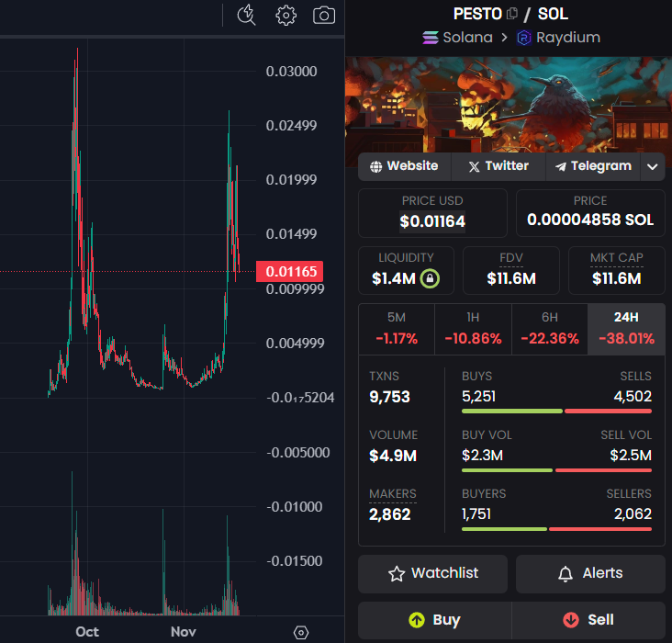Click the bell icon on Alerts
Viewport: 672px width, 643px height.
[566, 574]
